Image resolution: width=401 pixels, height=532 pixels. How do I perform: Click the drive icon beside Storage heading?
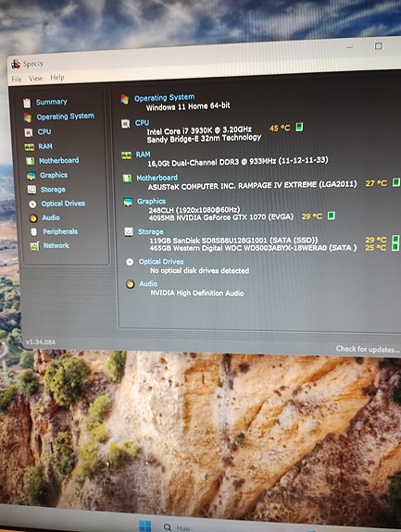coord(129,232)
